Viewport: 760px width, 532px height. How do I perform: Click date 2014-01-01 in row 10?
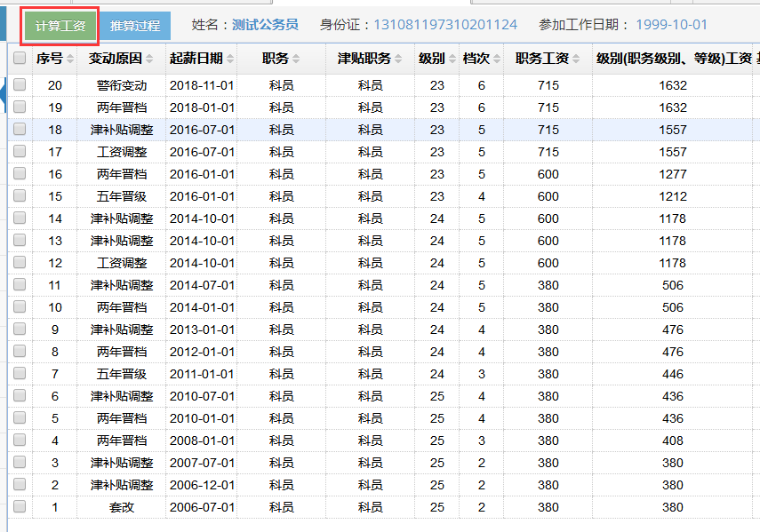[202, 307]
